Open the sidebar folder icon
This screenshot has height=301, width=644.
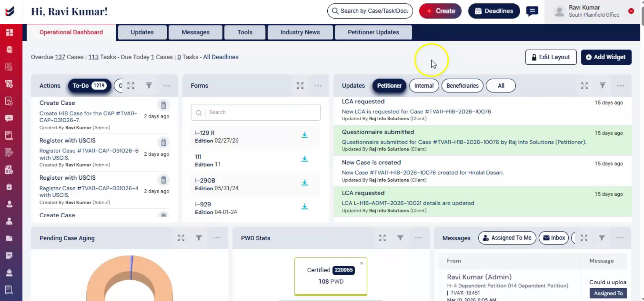[x=9, y=238]
